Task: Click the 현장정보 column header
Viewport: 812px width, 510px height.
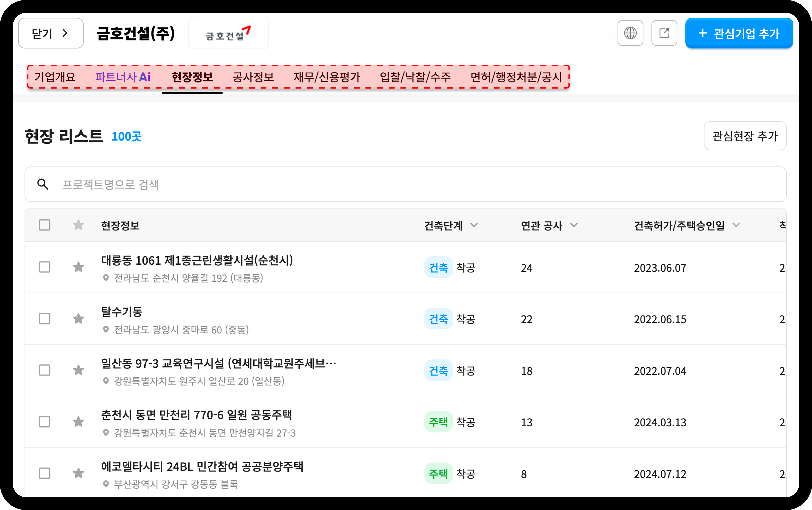Action: coord(120,225)
